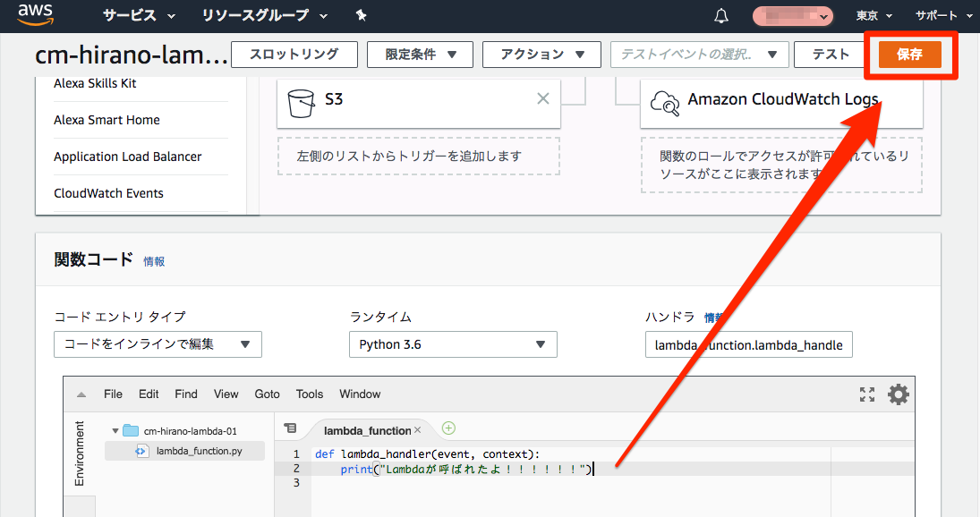Click the テスト button

tap(831, 55)
